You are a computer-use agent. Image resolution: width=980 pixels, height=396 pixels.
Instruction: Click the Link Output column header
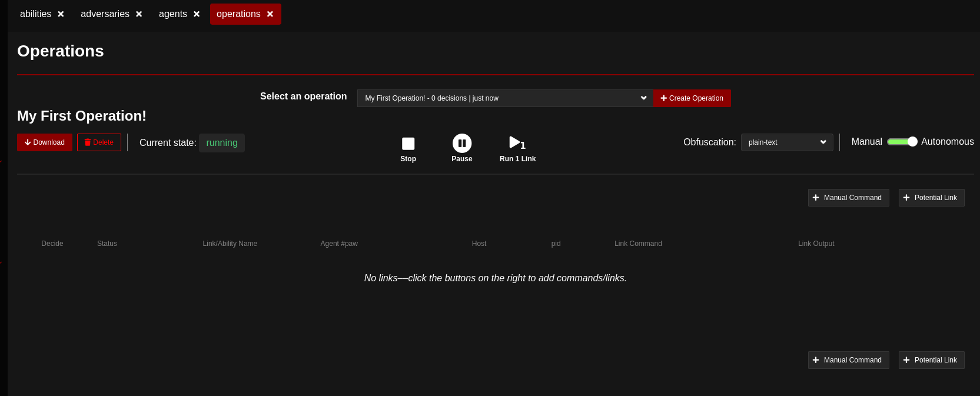click(x=816, y=244)
